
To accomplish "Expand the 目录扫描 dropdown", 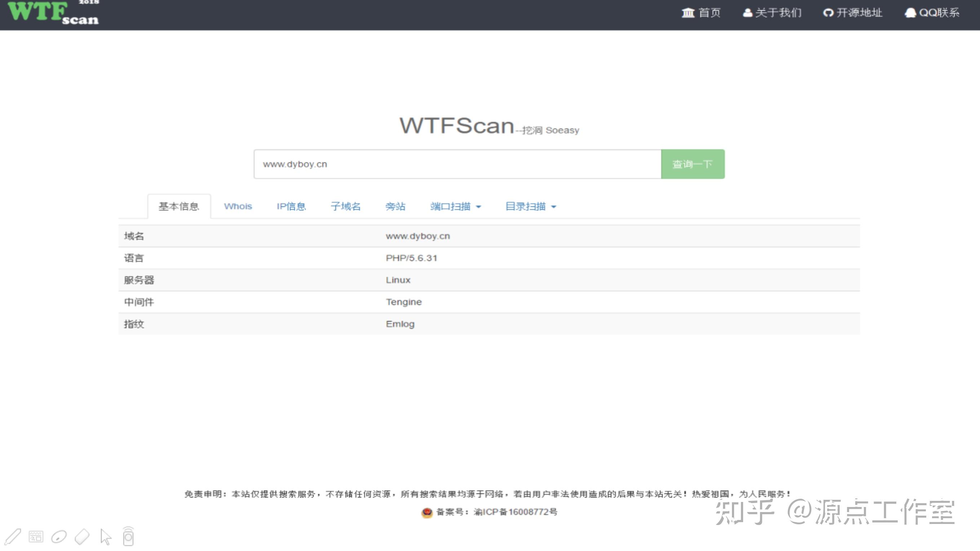I will [531, 207].
